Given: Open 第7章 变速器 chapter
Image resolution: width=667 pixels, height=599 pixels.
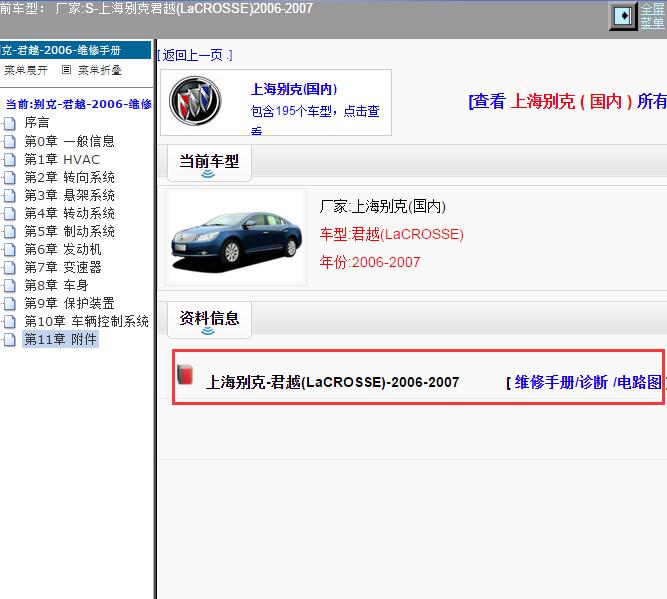Looking at the screenshot, I should coord(63,267).
